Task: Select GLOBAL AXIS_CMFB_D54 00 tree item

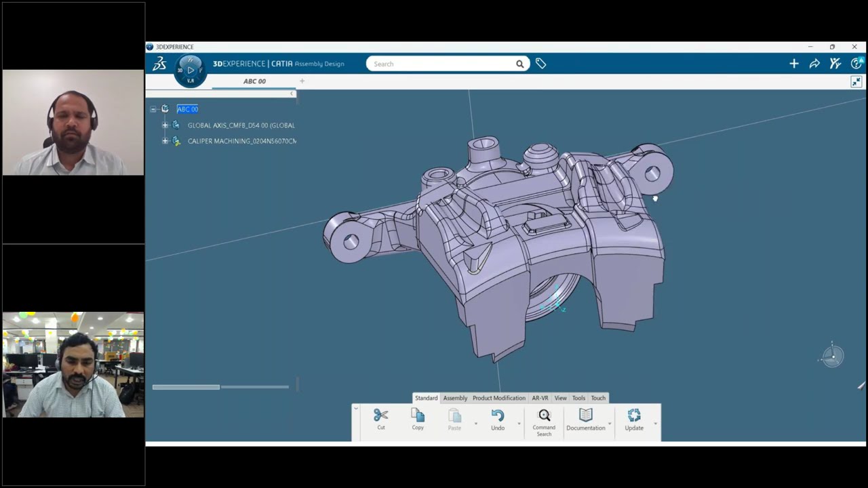Action: point(241,125)
